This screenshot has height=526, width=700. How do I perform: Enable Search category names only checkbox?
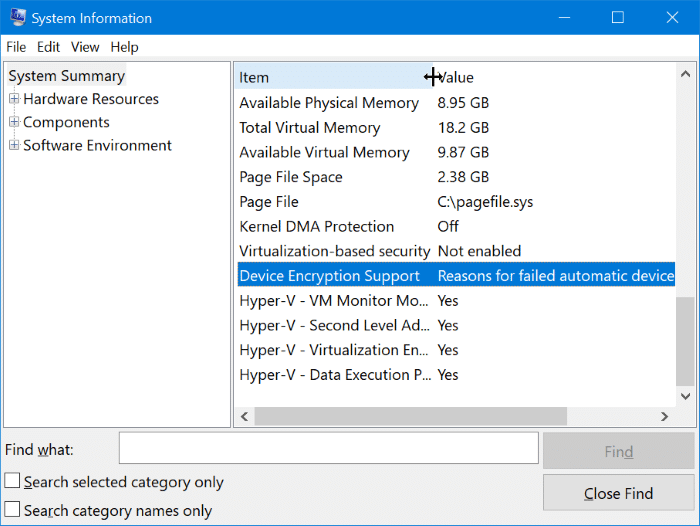12,509
